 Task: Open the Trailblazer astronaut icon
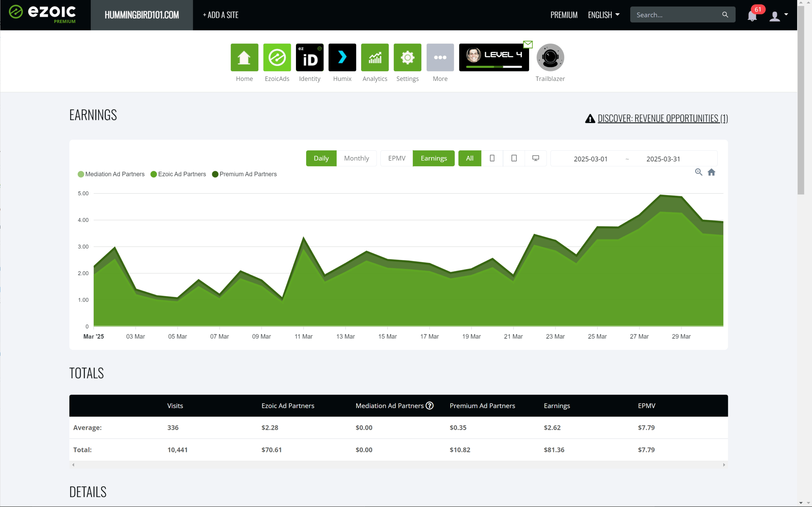pos(550,57)
